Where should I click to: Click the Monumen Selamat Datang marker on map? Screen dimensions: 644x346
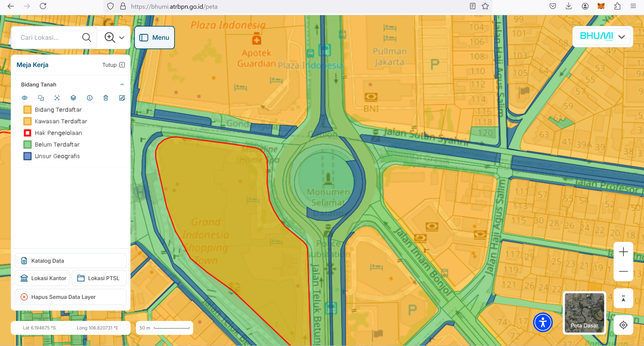[328, 179]
